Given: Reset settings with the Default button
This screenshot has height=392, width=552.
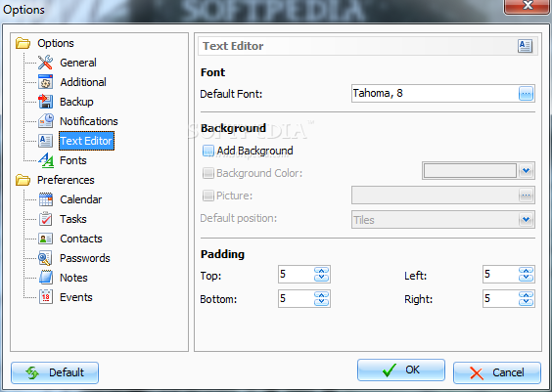Looking at the screenshot, I should (x=55, y=372).
